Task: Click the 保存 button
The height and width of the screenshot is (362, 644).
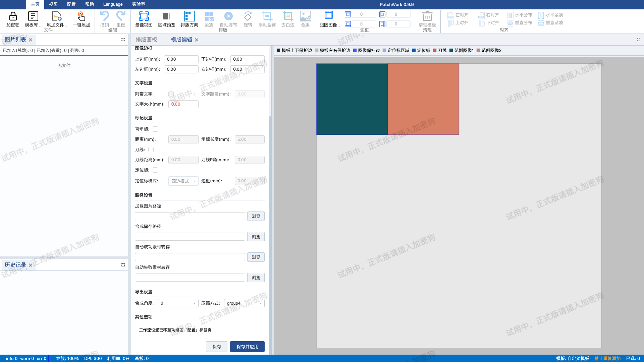Action: 217,347
